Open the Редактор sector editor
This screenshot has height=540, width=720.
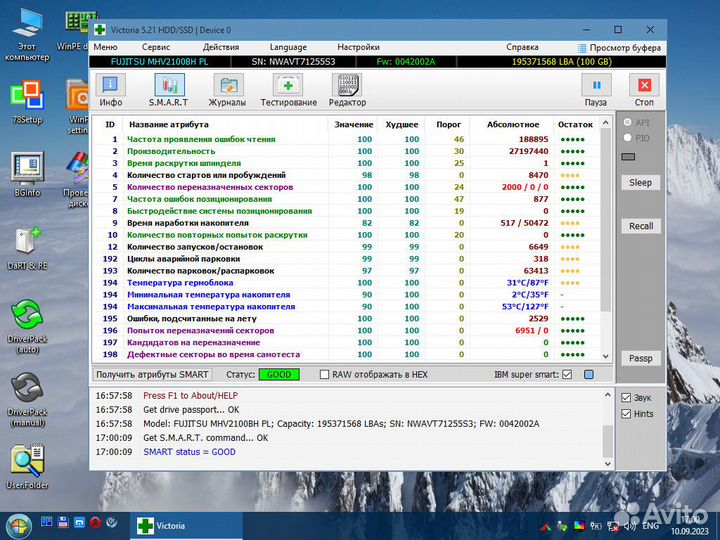[347, 86]
